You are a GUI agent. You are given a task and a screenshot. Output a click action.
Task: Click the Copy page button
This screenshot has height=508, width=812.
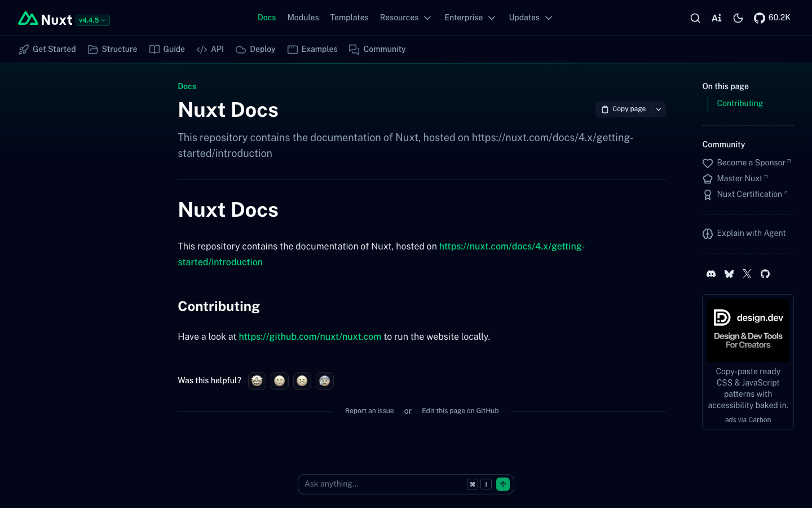pos(624,110)
